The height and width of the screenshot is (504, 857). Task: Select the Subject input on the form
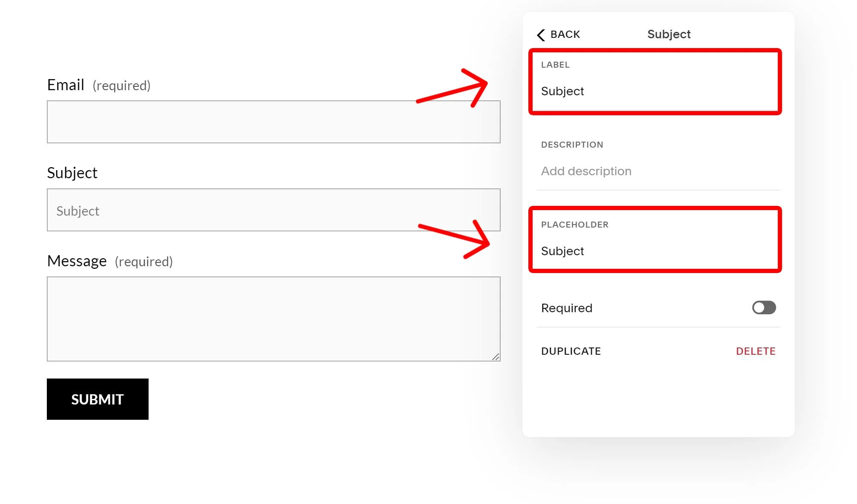coord(273,210)
